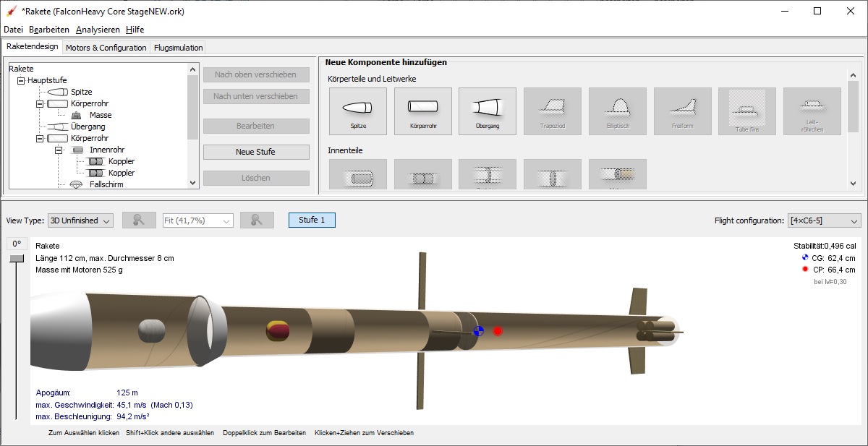
Task: Click the Apogäum 125 m value
Action: point(127,393)
